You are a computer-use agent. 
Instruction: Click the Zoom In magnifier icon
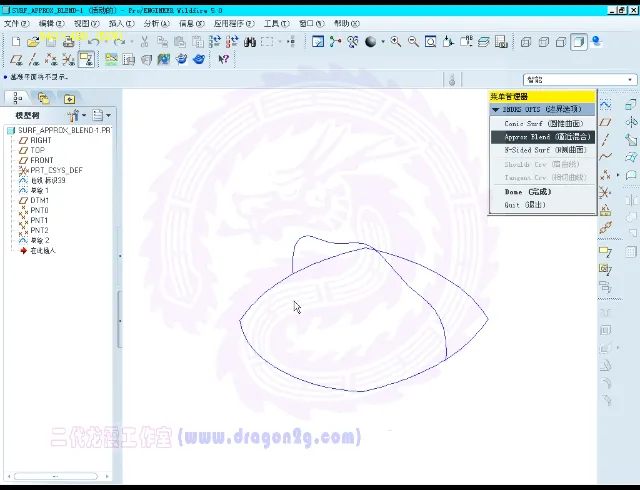coord(396,42)
